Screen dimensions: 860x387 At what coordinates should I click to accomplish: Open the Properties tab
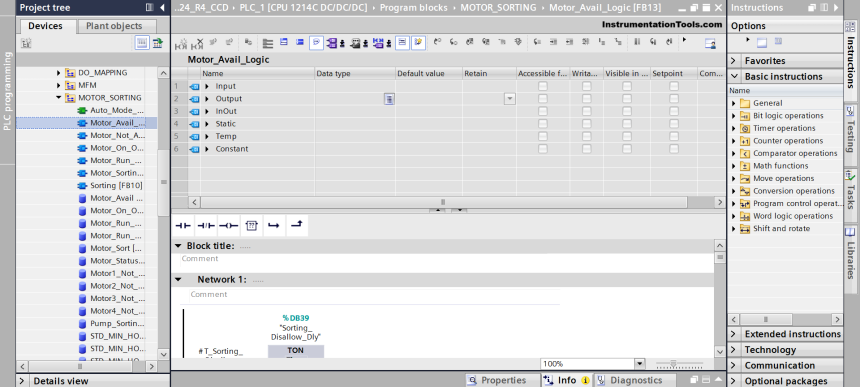(x=503, y=380)
